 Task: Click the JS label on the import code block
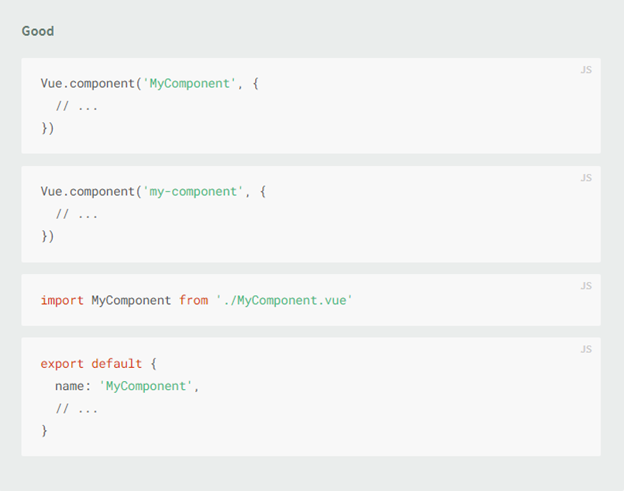[x=586, y=286]
